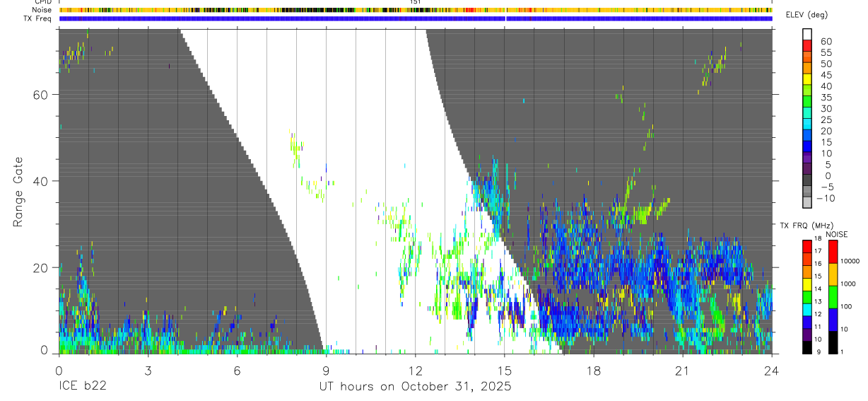Screen dimensions: 868x401
Task: Click the multicolored Noise strip above the plot
Action: pos(416,10)
